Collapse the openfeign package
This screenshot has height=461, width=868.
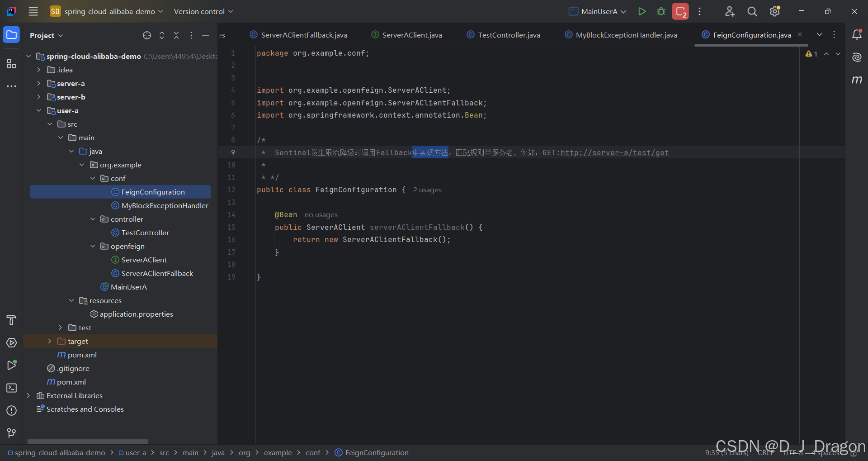point(93,246)
